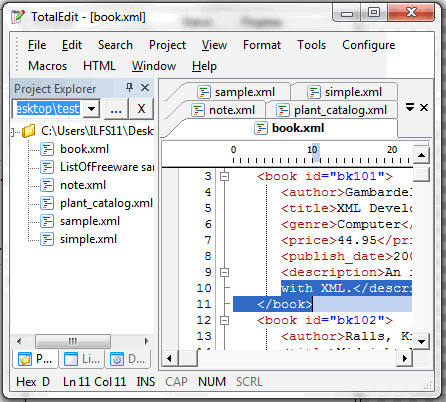Click the sample.xml tab document icon
The height and width of the screenshot is (402, 446).
click(204, 92)
